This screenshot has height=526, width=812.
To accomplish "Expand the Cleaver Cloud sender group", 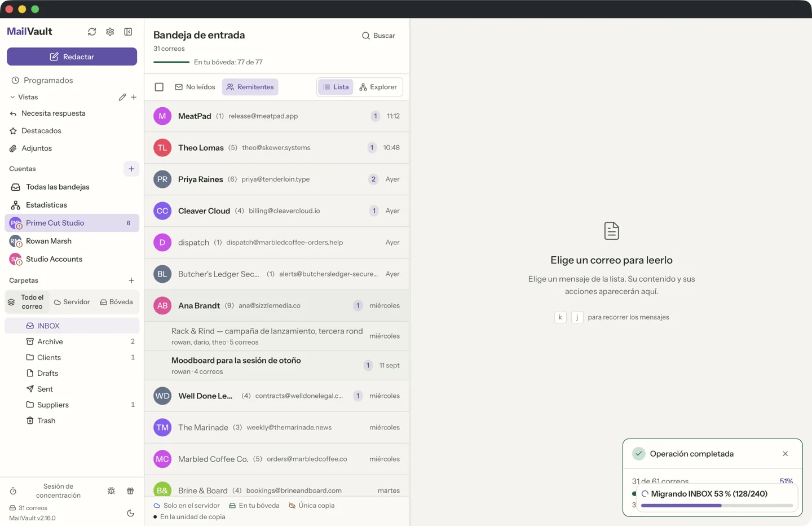I will point(277,211).
